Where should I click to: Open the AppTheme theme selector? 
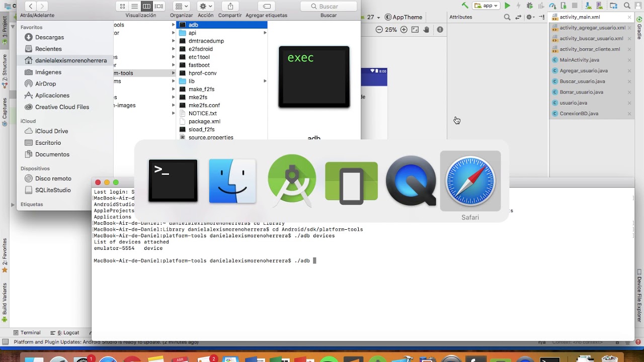coord(404,17)
